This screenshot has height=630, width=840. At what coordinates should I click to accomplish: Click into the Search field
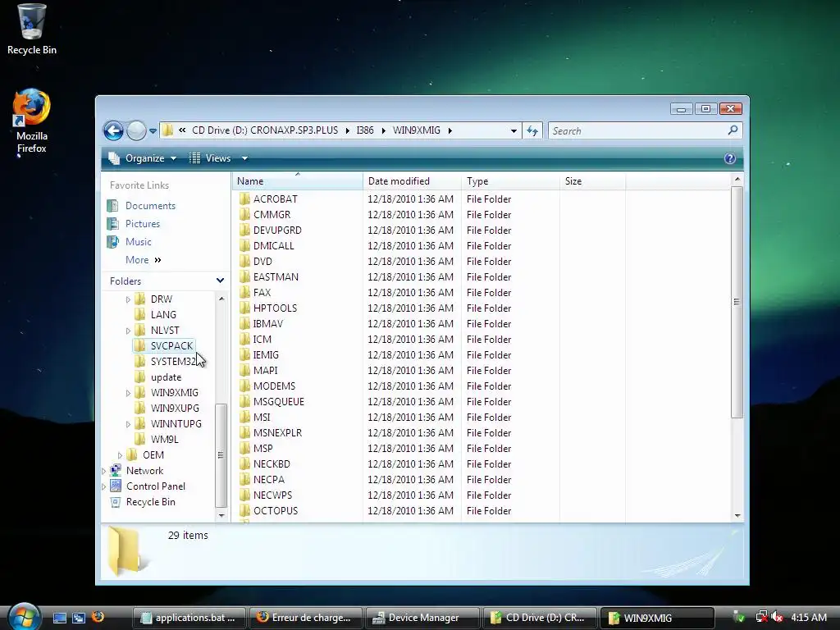tap(645, 130)
